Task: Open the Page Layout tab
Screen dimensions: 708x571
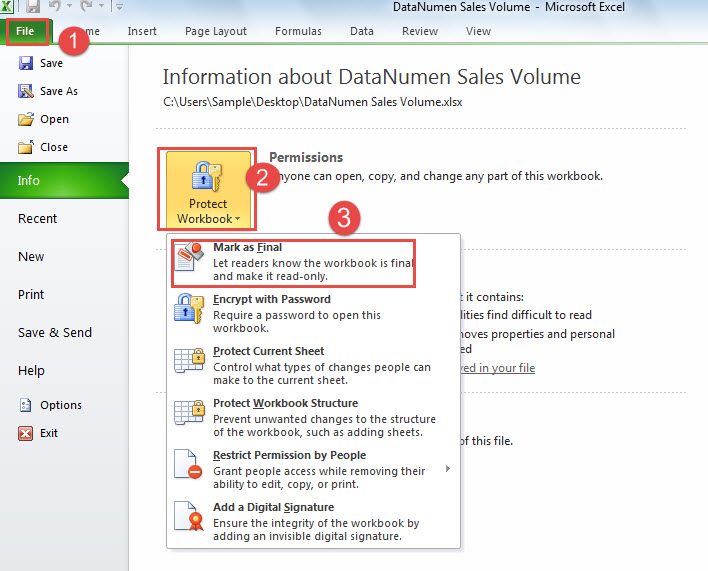Action: click(215, 31)
